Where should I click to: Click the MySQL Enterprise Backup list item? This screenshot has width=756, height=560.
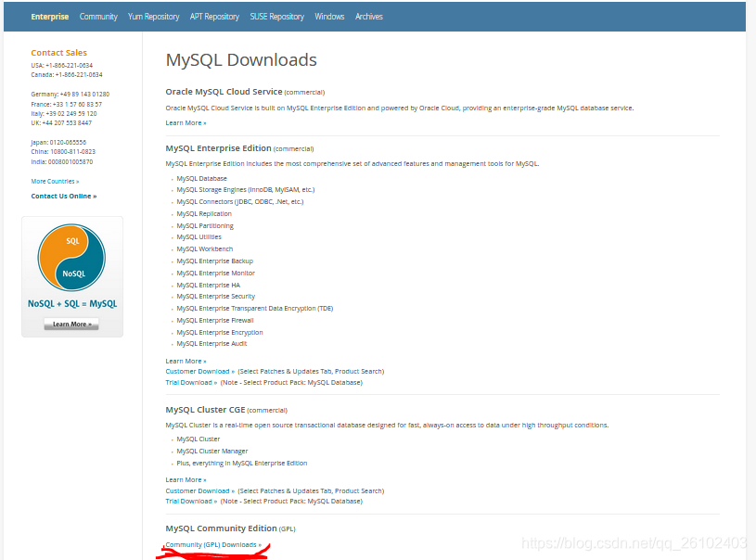214,261
